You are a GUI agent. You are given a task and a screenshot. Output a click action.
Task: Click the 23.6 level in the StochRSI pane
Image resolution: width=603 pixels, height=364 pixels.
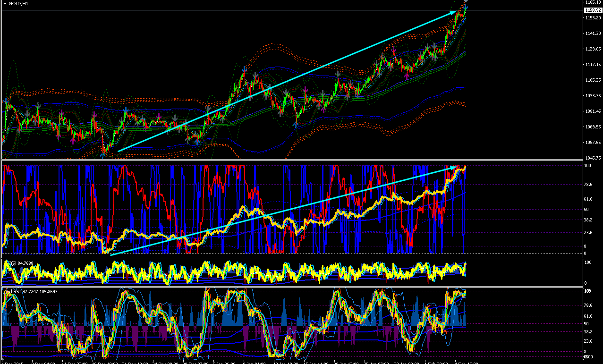coord(588,341)
